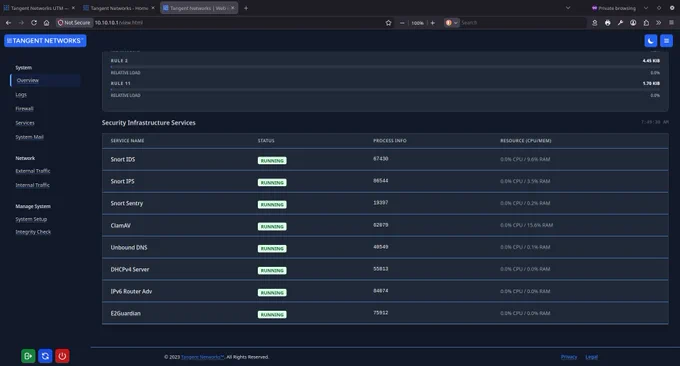This screenshot has width=680, height=366.
Task: Reload the page with the browser refresh icon
Action: (34, 23)
